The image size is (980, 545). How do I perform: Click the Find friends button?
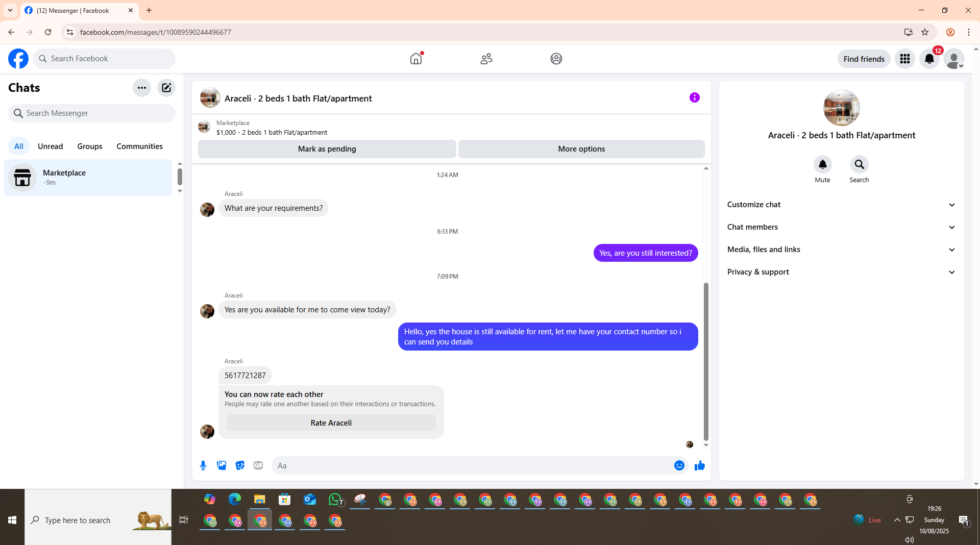point(864,59)
